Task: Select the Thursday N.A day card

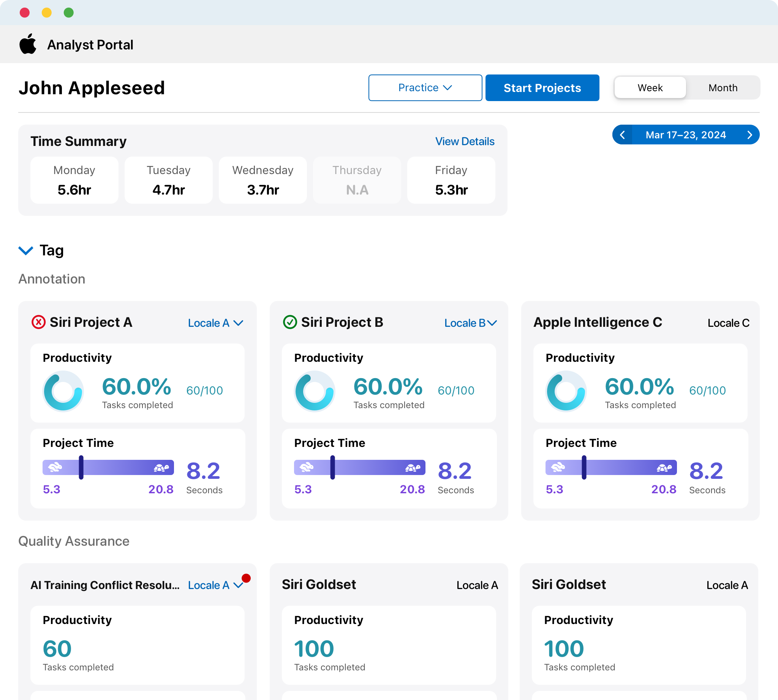Action: point(357,180)
